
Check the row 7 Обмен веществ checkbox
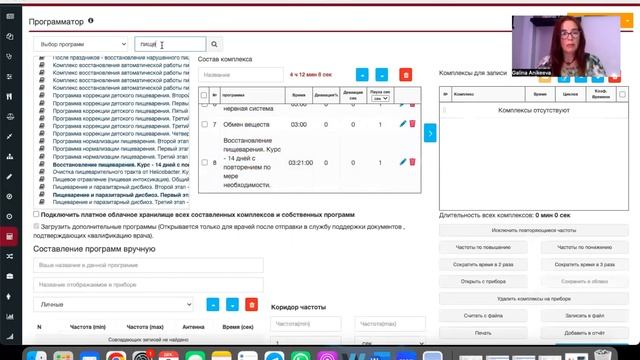point(204,124)
